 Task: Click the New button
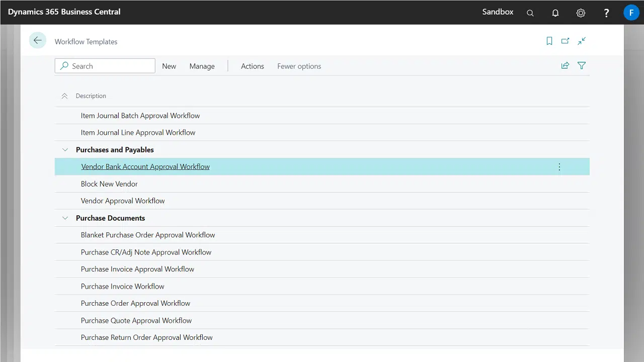point(169,66)
